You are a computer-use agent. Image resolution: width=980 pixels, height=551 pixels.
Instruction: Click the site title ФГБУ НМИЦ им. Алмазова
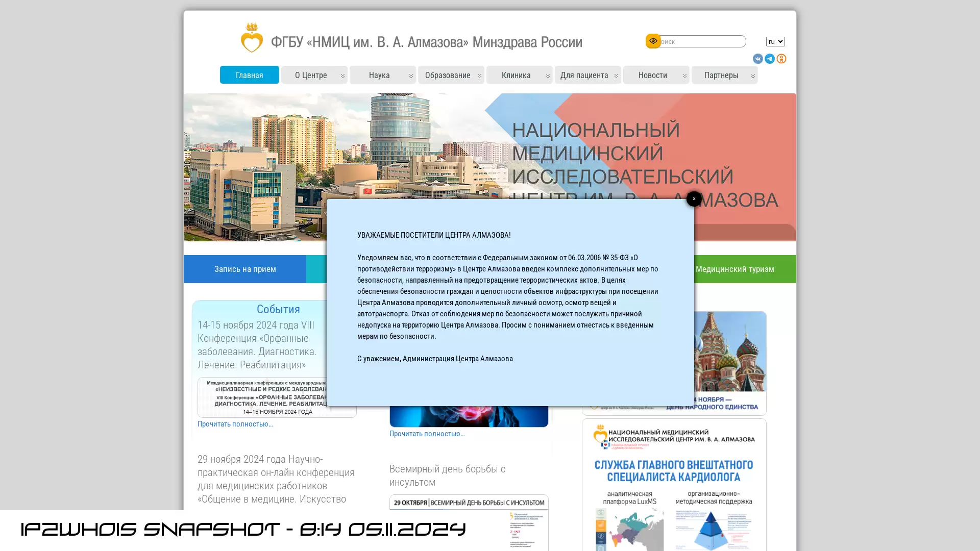(x=426, y=42)
